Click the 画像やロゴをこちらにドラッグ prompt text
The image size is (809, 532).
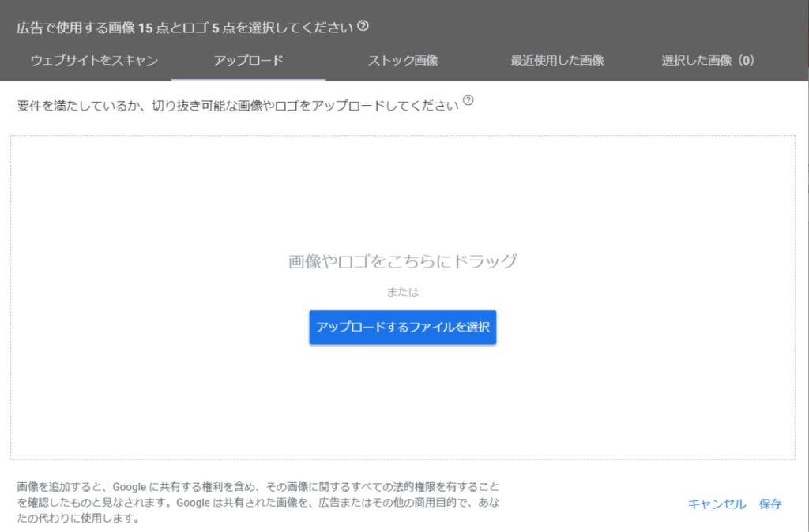pos(403,261)
